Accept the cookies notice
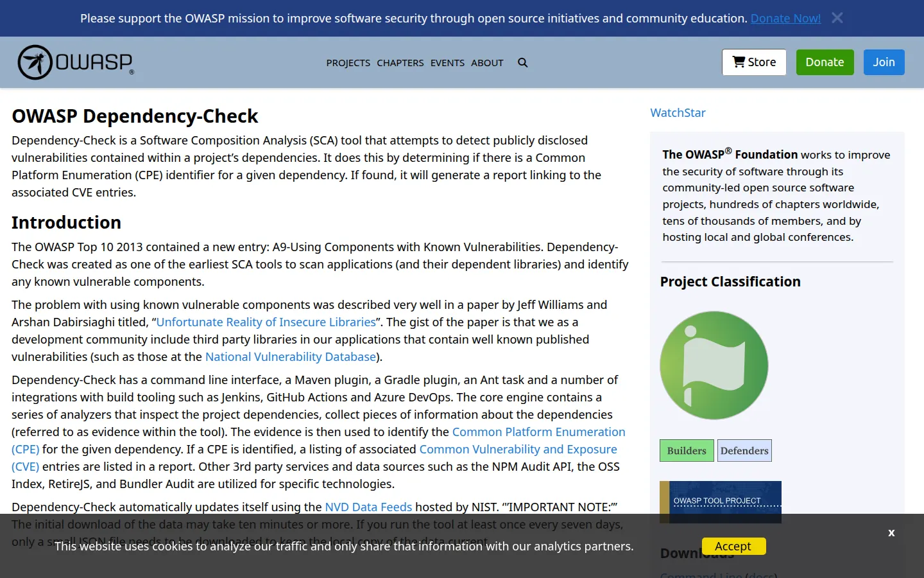This screenshot has width=924, height=578. (x=733, y=546)
